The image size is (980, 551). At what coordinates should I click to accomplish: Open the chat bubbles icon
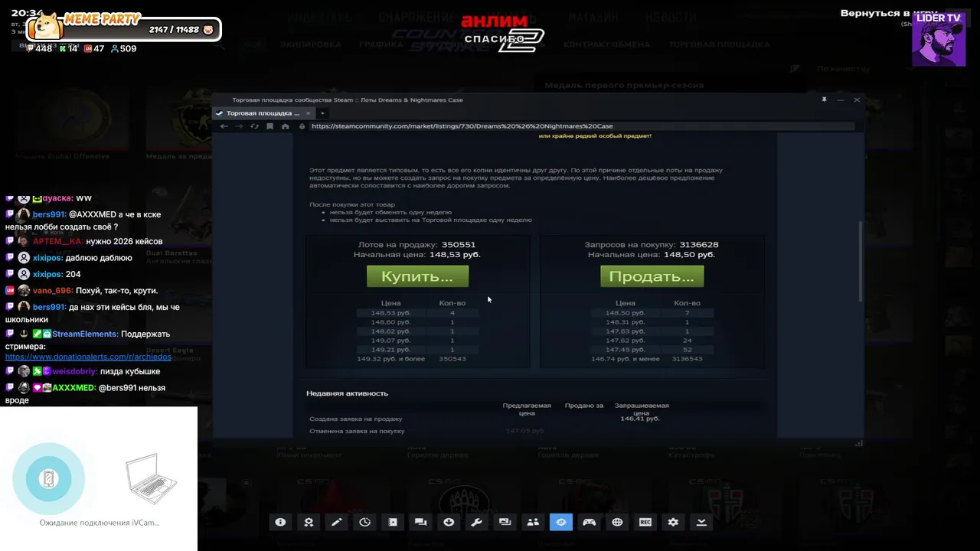[420, 522]
